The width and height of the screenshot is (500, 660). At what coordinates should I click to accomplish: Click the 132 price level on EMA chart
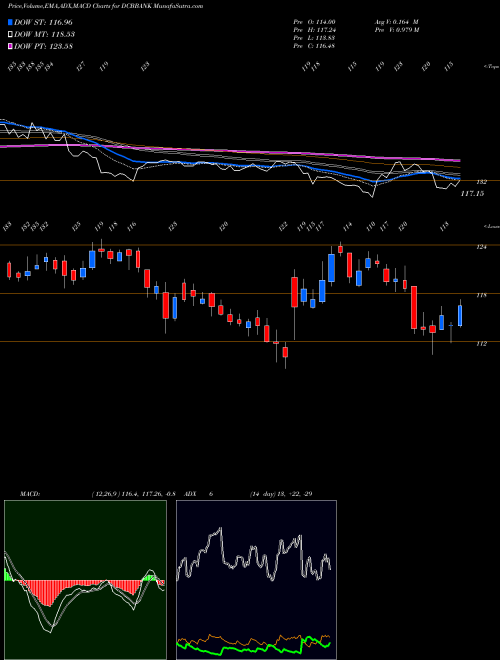point(481,182)
